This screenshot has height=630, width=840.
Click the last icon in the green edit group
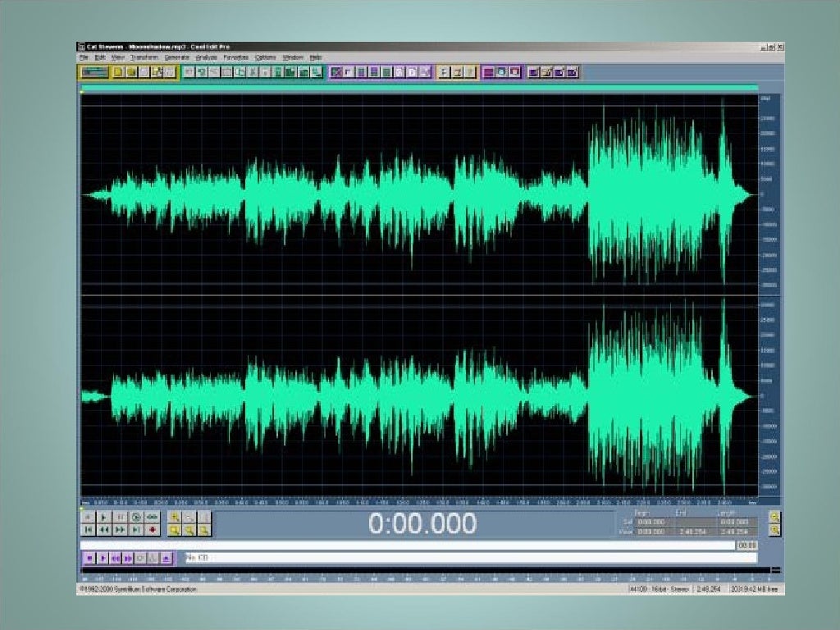pyautogui.click(x=317, y=72)
